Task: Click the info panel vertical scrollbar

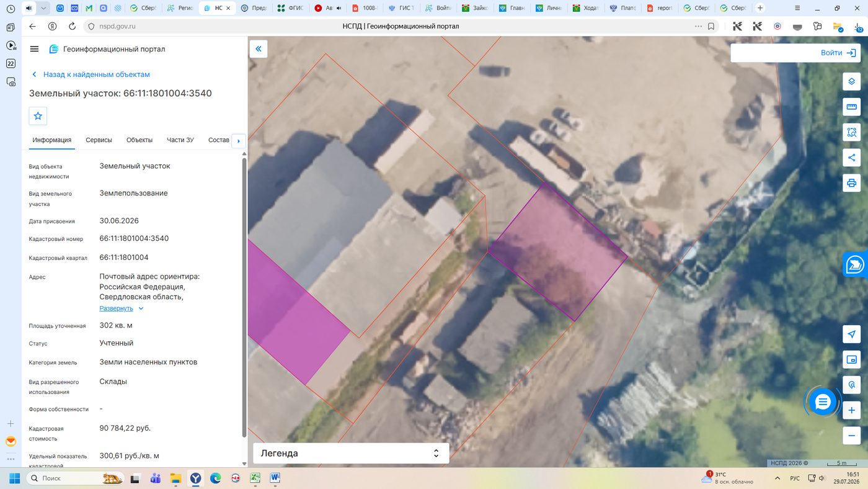Action: coord(244,298)
